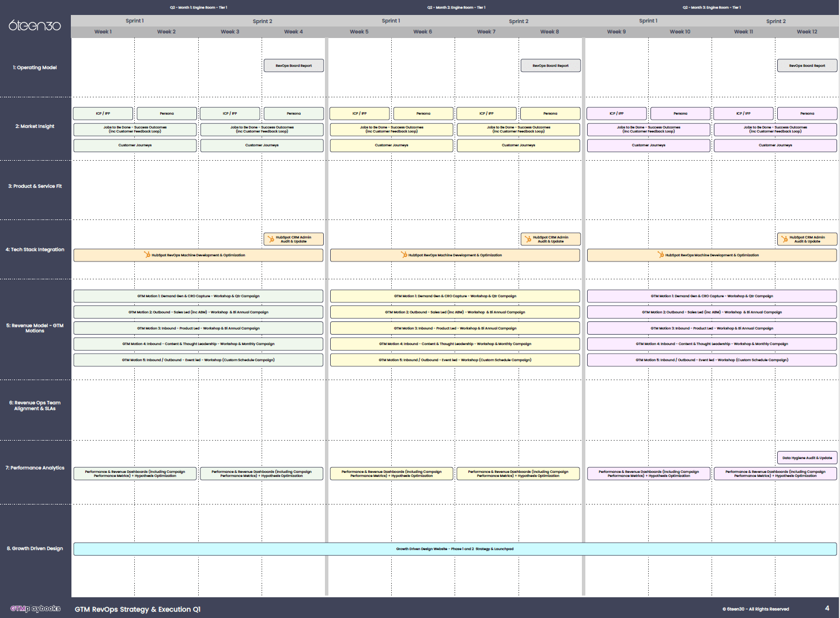Viewport: 840px width, 618px height.
Task: Click the Week 4 column header
Action: coord(293,32)
